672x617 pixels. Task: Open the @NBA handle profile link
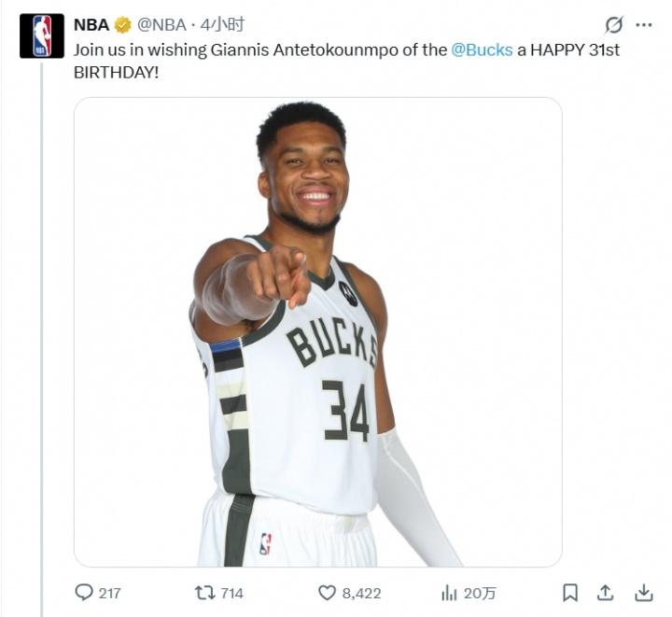point(161,25)
